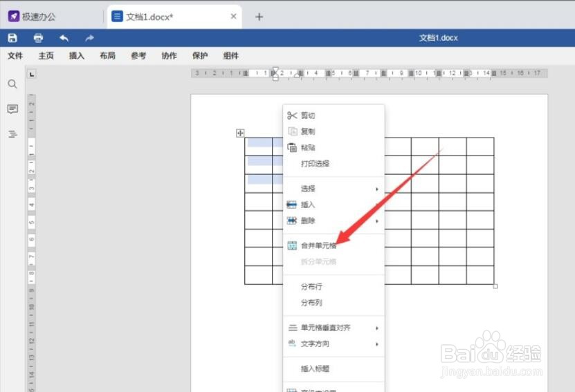This screenshot has height=392, width=575.
Task: Click the Redo arrow icon
Action: coord(89,38)
